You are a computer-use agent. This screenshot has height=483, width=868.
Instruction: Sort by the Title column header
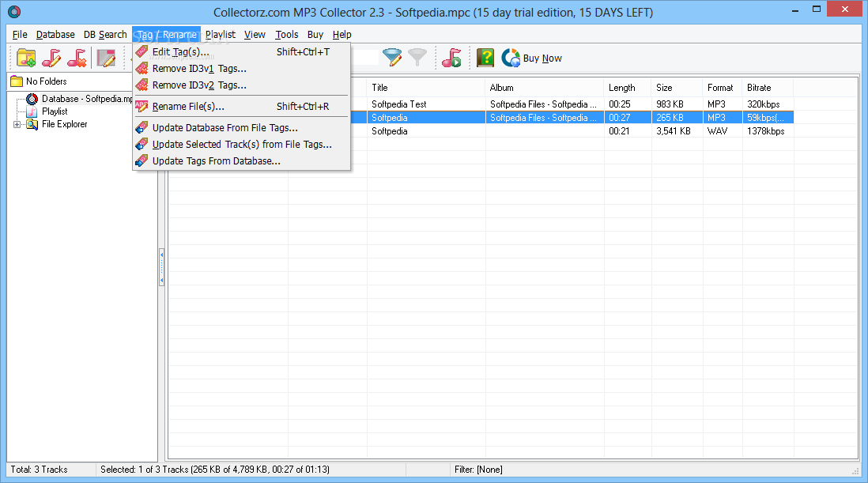pos(425,88)
